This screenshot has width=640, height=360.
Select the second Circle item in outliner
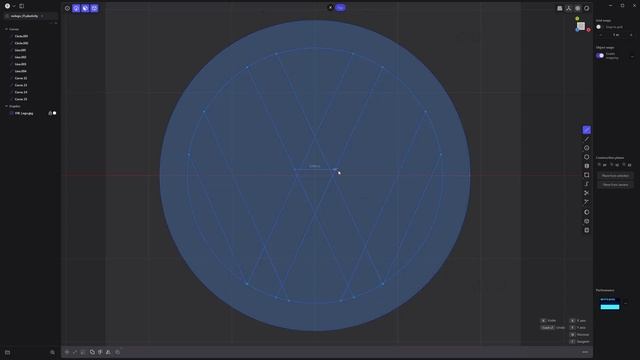[21, 43]
